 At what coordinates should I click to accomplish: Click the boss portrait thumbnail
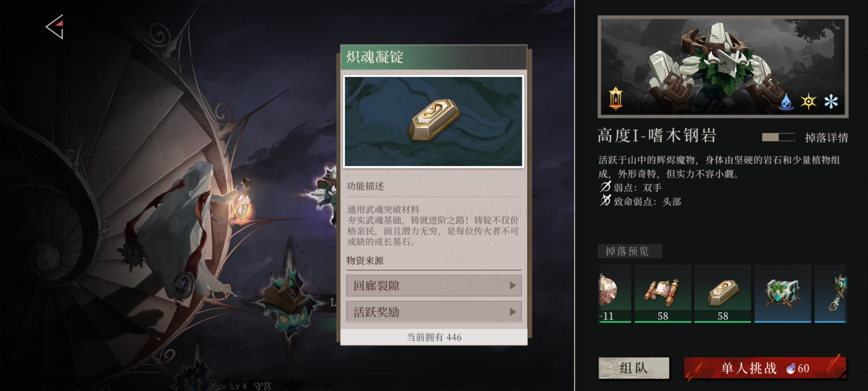coord(723,67)
